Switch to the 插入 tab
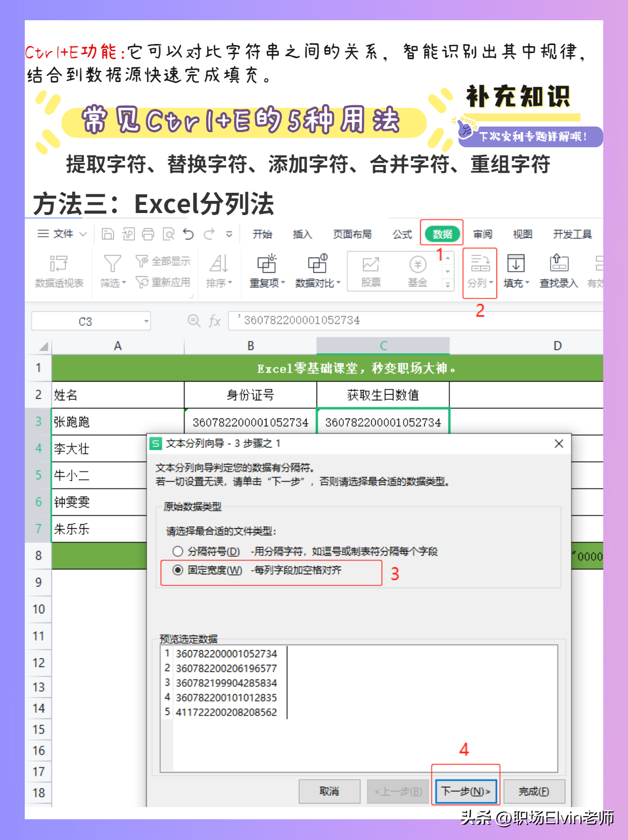Viewport: 628px width, 840px height. click(302, 234)
